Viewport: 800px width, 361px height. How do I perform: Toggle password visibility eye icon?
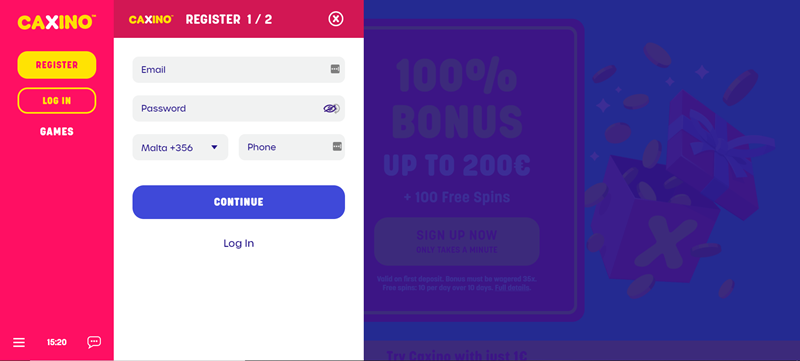[331, 108]
